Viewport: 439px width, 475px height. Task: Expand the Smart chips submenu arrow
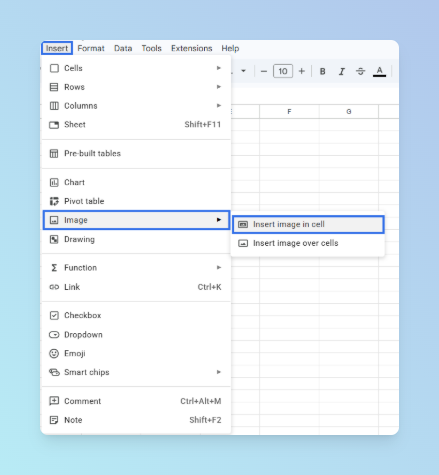[219, 372]
